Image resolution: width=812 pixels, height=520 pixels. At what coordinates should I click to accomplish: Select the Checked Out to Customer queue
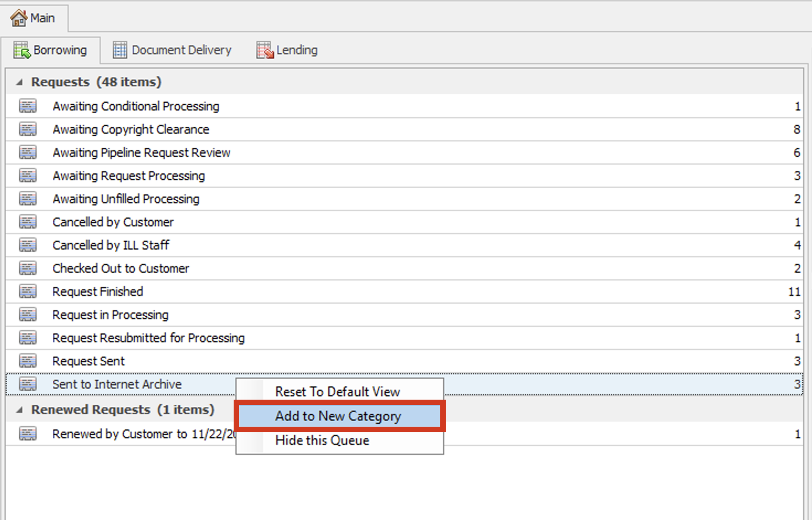point(120,268)
